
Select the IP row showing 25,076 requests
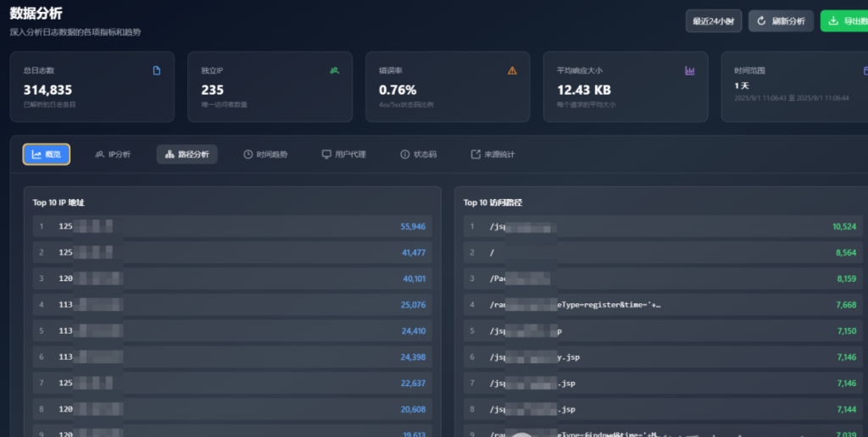pyautogui.click(x=232, y=304)
